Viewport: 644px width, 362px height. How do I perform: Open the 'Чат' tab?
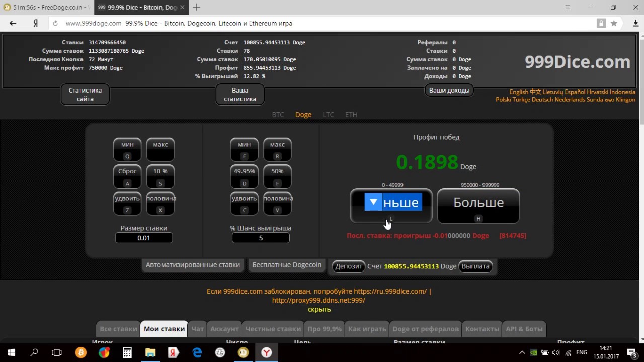pos(198,329)
